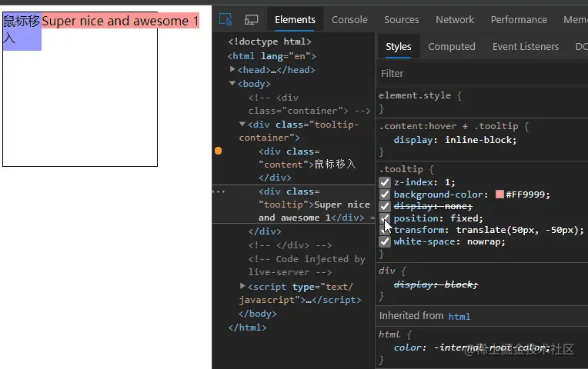
Task: Click the color: -internal-root-color declaration
Action: [472, 347]
